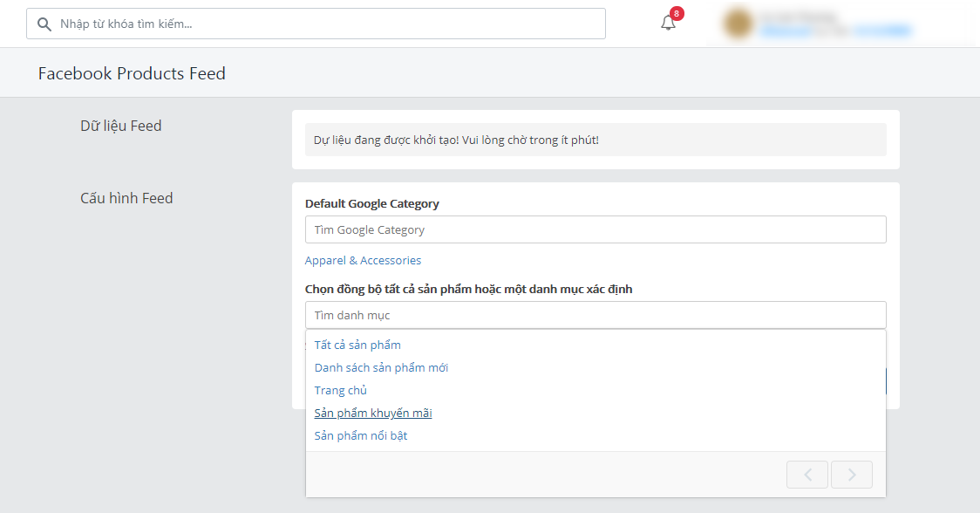
Task: Select Trang chủ from the list
Action: (x=341, y=390)
